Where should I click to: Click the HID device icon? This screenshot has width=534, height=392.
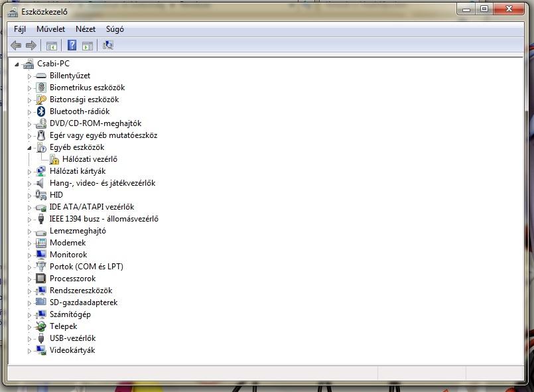coord(41,195)
